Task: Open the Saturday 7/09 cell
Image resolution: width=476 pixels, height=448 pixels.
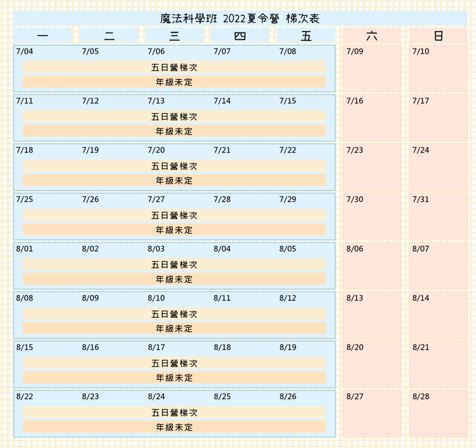Action: pyautogui.click(x=372, y=68)
